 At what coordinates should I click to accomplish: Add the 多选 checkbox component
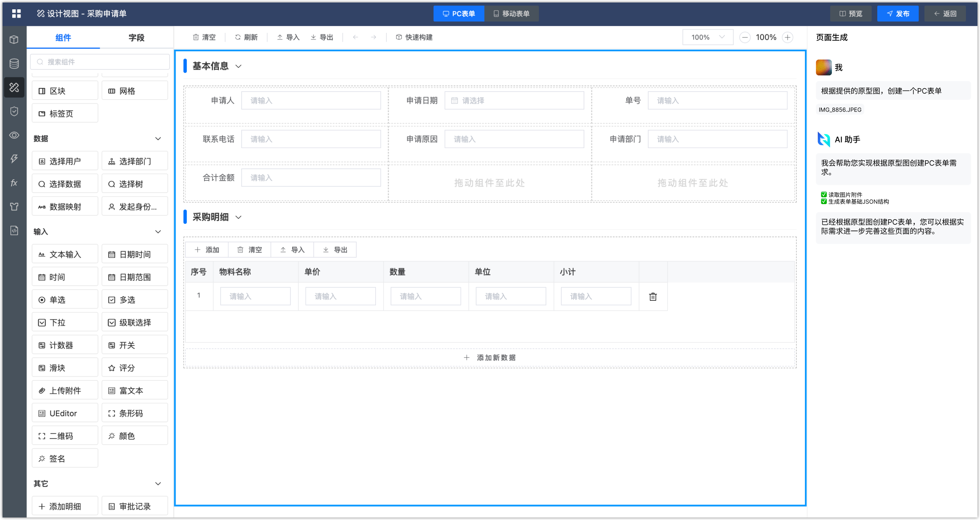coord(135,300)
